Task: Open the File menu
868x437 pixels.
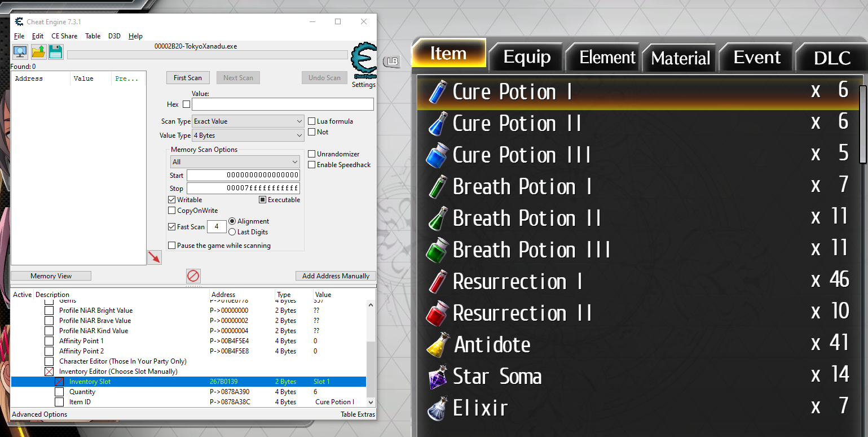Action: 19,36
